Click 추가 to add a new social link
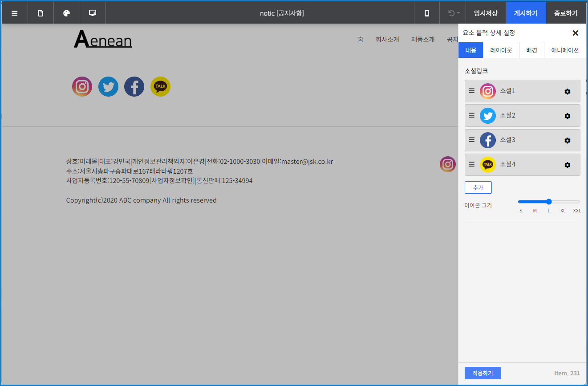588x386 pixels. [478, 187]
